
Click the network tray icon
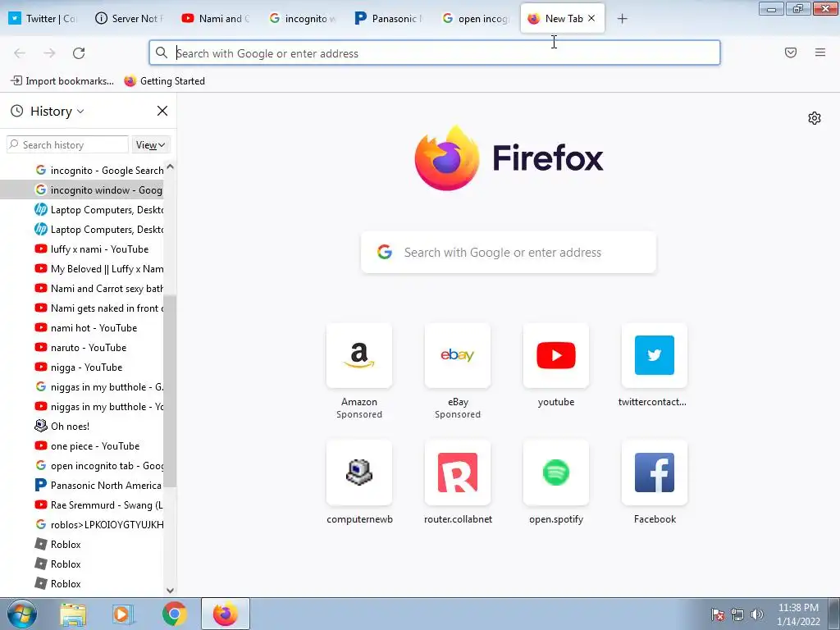click(737, 614)
